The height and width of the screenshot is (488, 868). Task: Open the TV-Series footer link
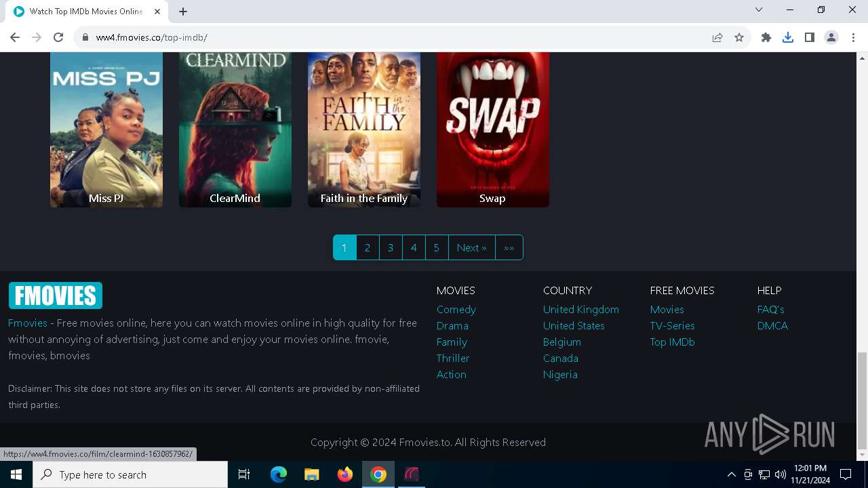pyautogui.click(x=673, y=325)
